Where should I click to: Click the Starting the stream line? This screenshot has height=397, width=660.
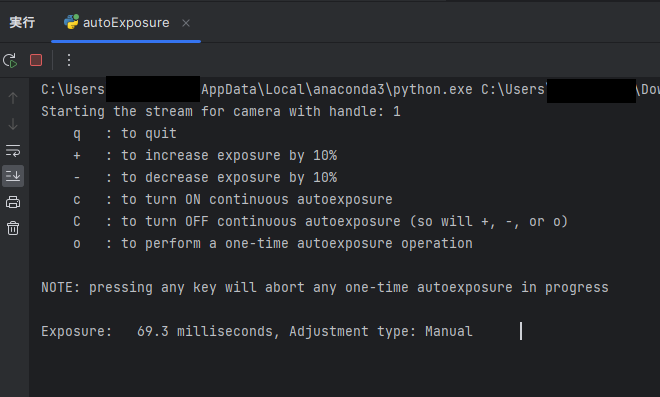click(x=221, y=112)
